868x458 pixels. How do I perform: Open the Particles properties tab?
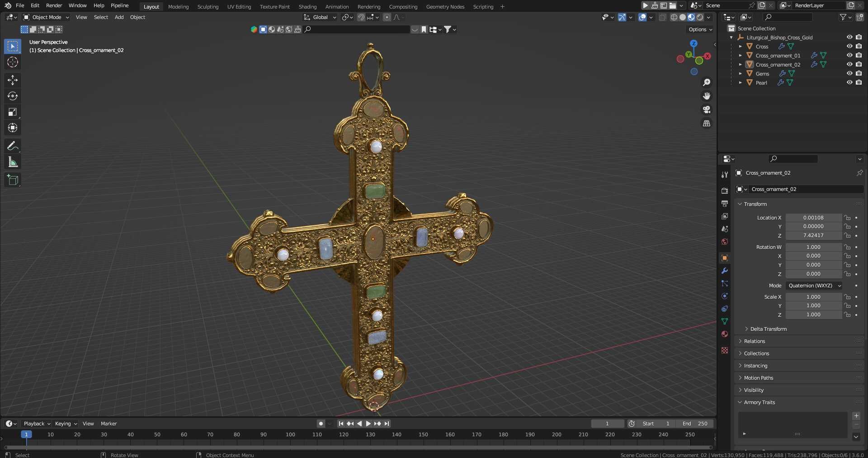725,283
